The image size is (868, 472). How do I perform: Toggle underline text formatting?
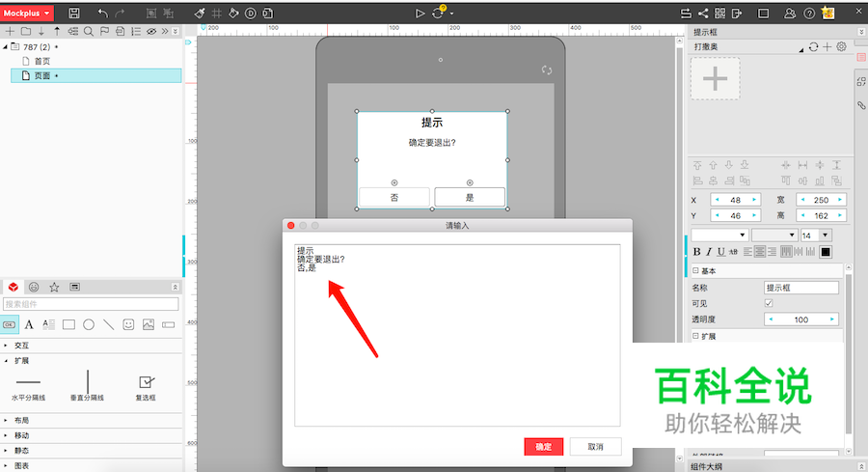pyautogui.click(x=720, y=252)
